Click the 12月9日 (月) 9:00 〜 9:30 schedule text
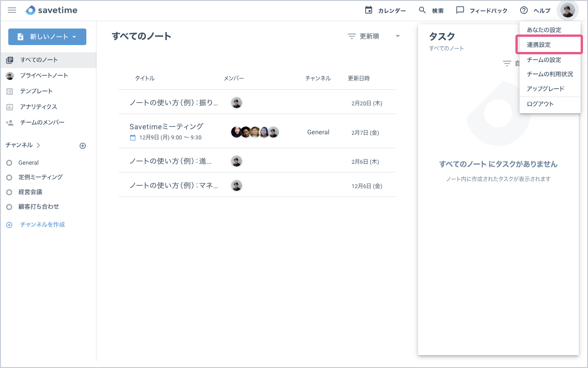Viewport: 588px width, 368px height. point(170,138)
